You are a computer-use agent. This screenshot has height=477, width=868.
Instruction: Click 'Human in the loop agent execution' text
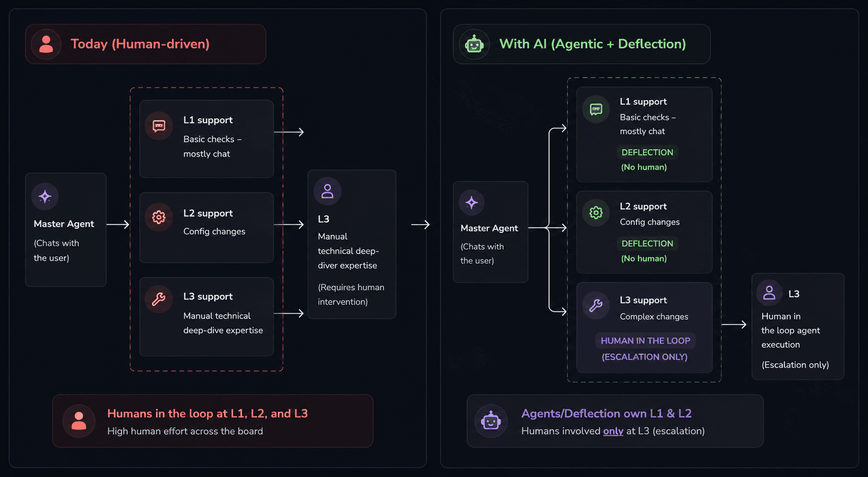[x=790, y=330]
